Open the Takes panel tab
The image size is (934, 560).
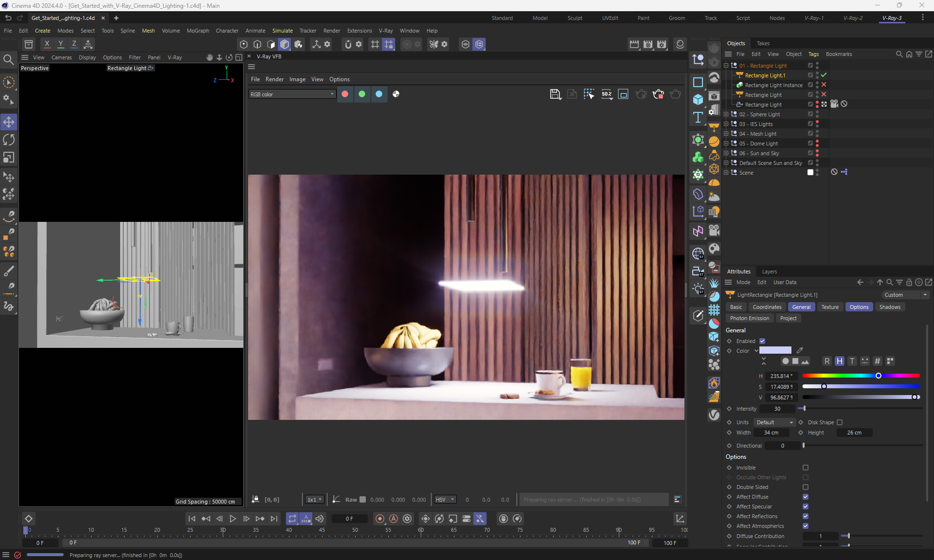click(x=763, y=43)
